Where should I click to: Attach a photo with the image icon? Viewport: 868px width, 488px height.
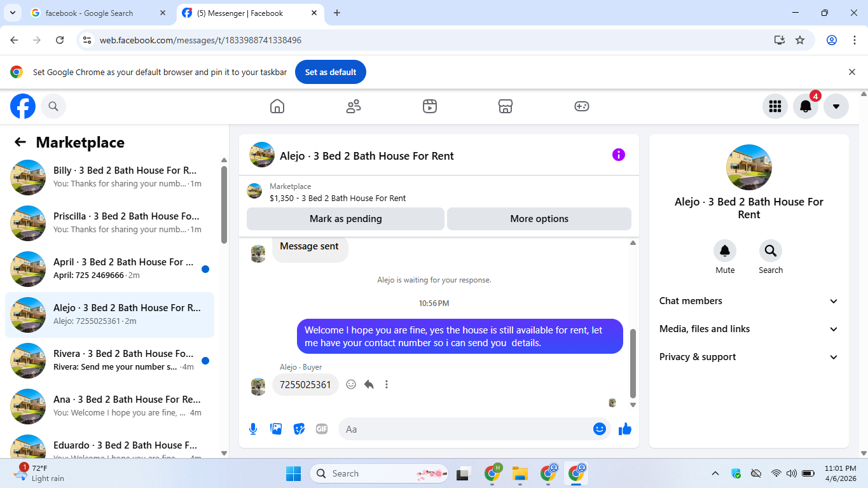(276, 429)
